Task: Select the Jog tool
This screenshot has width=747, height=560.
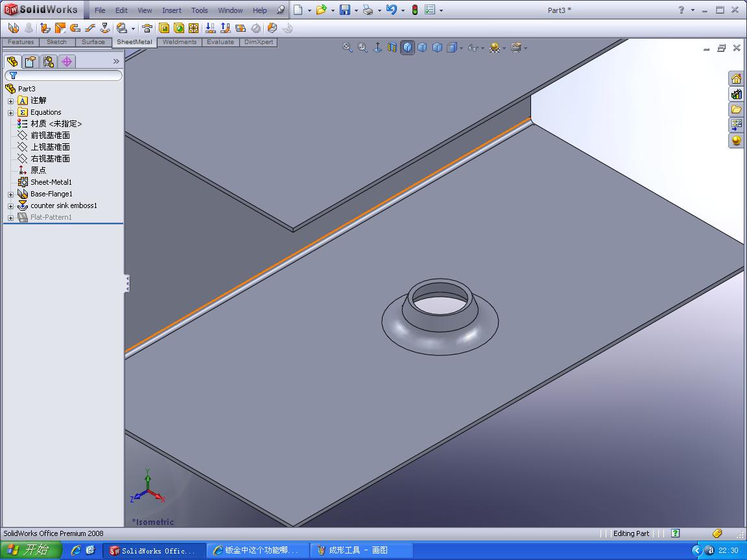Action: (x=89, y=28)
